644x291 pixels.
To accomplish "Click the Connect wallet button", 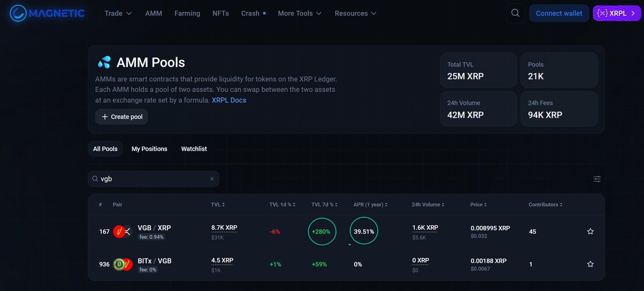I will pyautogui.click(x=559, y=13).
